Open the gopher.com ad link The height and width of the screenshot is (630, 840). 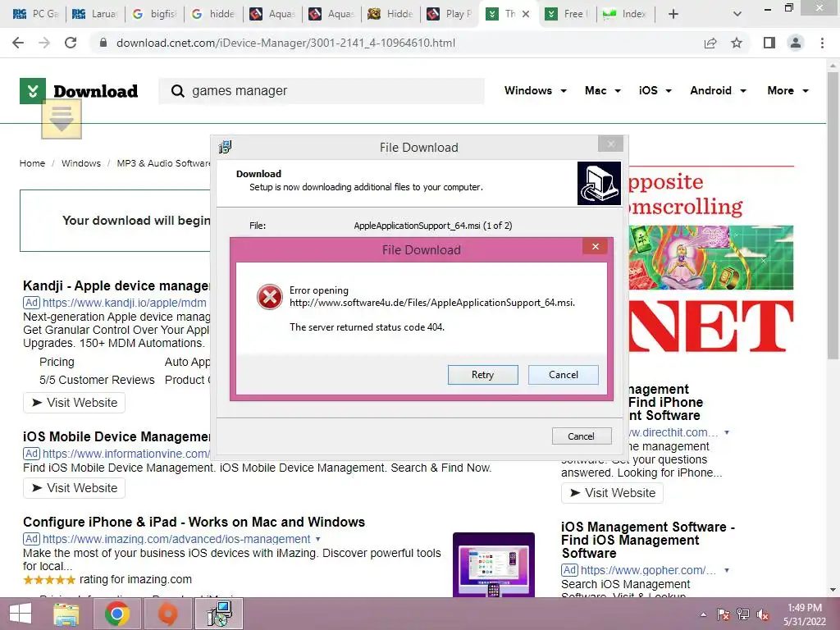(648, 570)
